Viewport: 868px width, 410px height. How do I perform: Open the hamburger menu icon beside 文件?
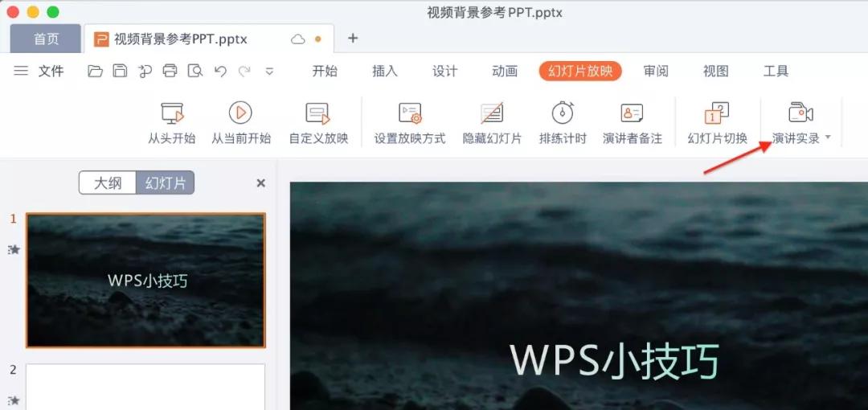tap(21, 71)
